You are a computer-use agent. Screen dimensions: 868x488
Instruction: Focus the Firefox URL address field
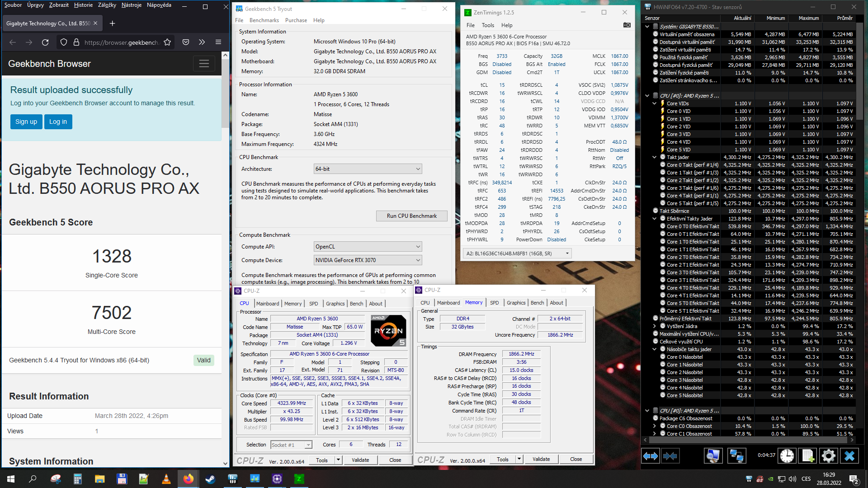[121, 42]
